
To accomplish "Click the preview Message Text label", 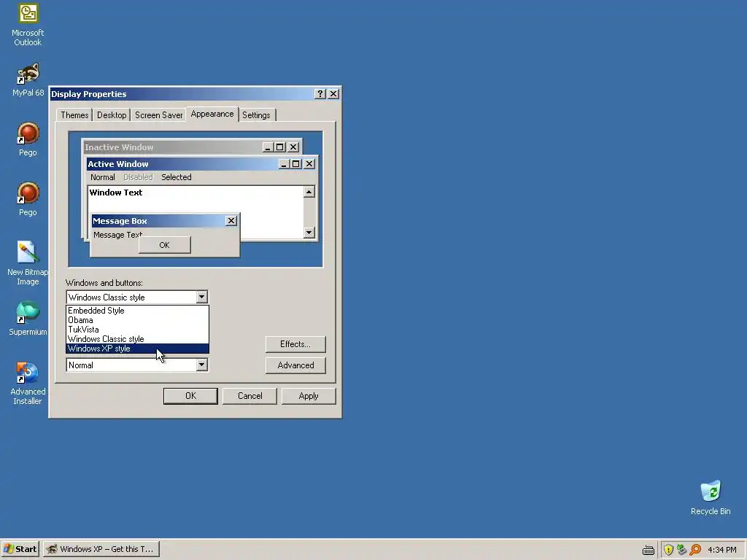I will point(117,235).
